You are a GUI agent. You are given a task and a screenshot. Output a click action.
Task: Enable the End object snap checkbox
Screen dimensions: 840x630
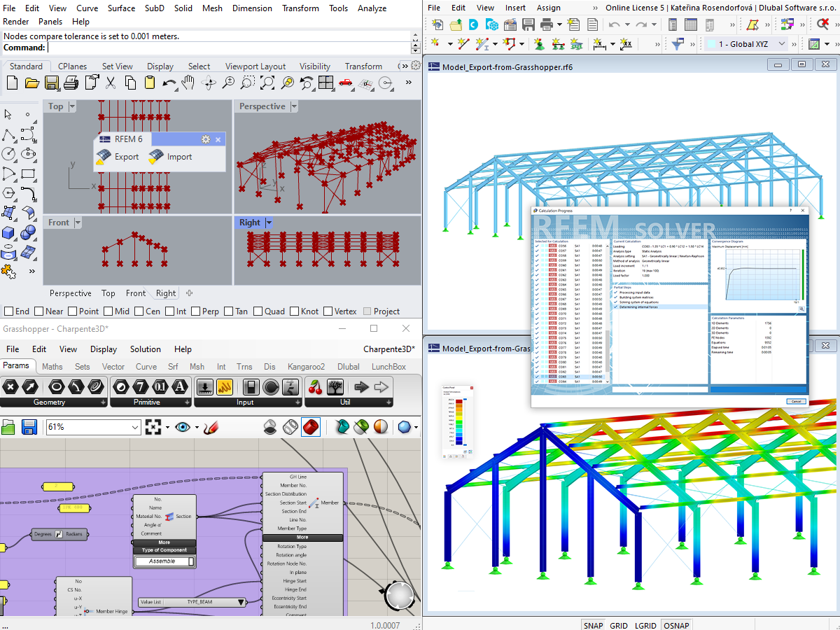pos(7,311)
